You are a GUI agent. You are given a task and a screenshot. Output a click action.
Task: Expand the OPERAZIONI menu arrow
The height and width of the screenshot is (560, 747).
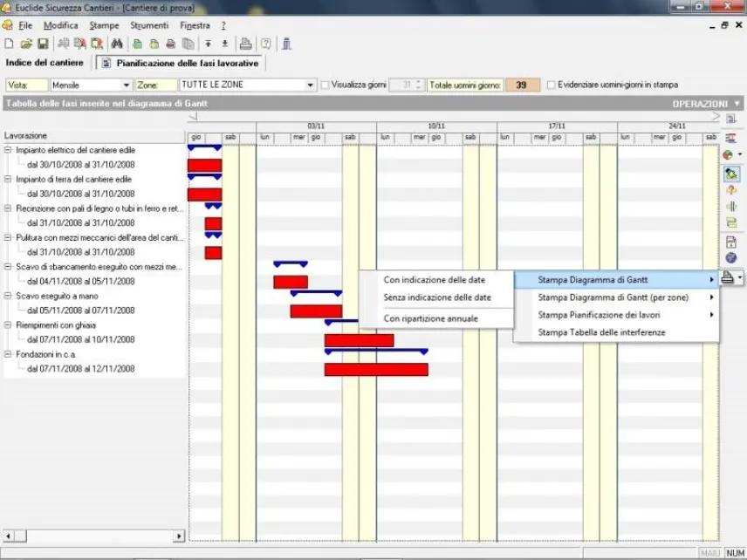(737, 103)
